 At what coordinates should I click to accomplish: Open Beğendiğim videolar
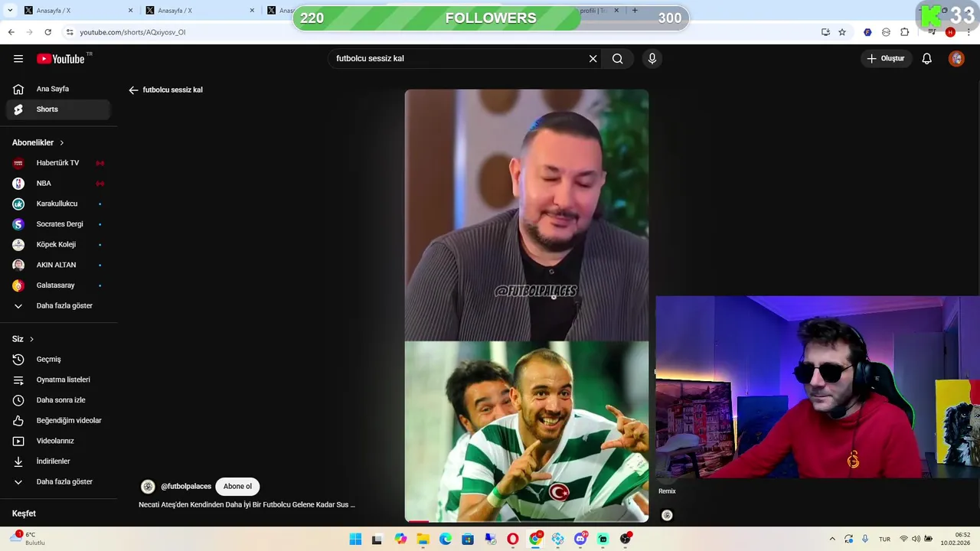point(58,420)
